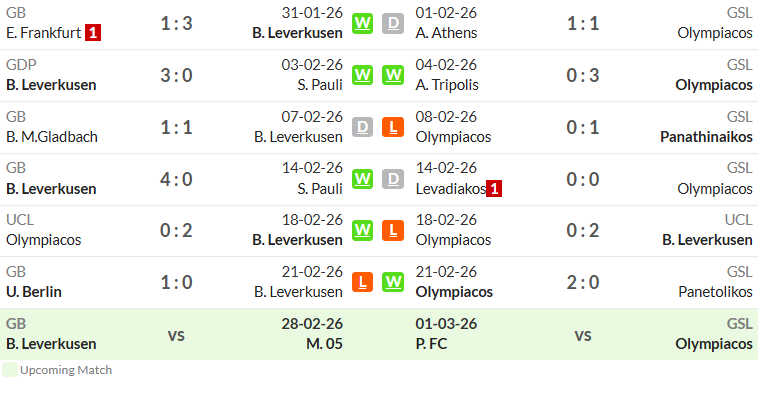Screen dimensions: 762x402
Task: Select upcoming P. FC vs Olympiacos match
Action: click(584, 334)
